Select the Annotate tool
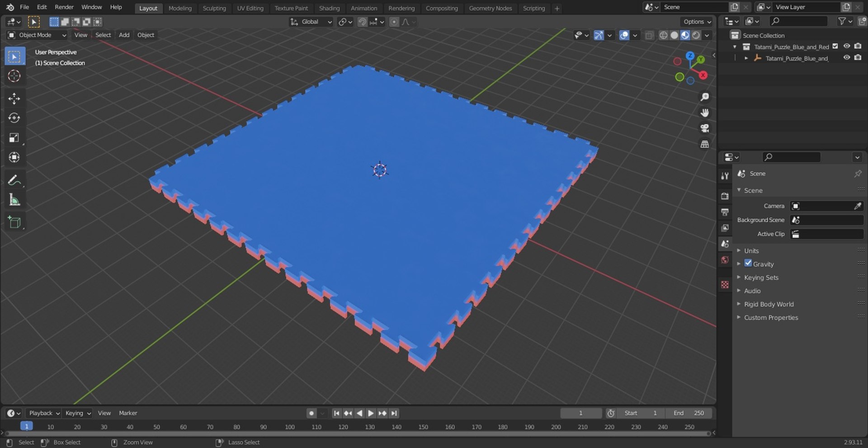 [14, 180]
